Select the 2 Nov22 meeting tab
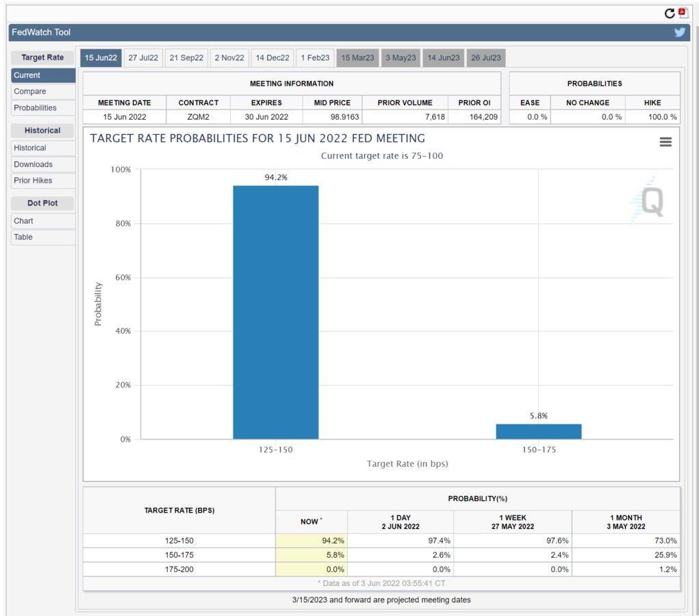The image size is (699, 616). pyautogui.click(x=229, y=57)
